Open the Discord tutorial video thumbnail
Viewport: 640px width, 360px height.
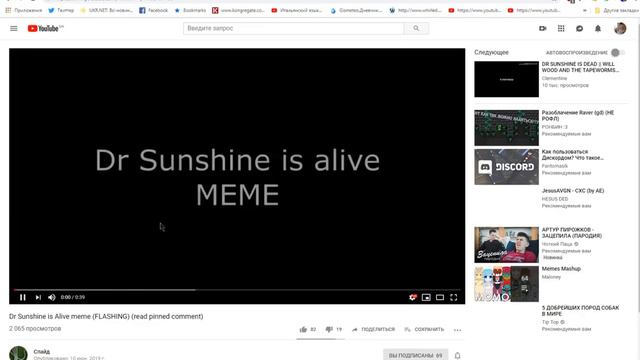coord(507,167)
